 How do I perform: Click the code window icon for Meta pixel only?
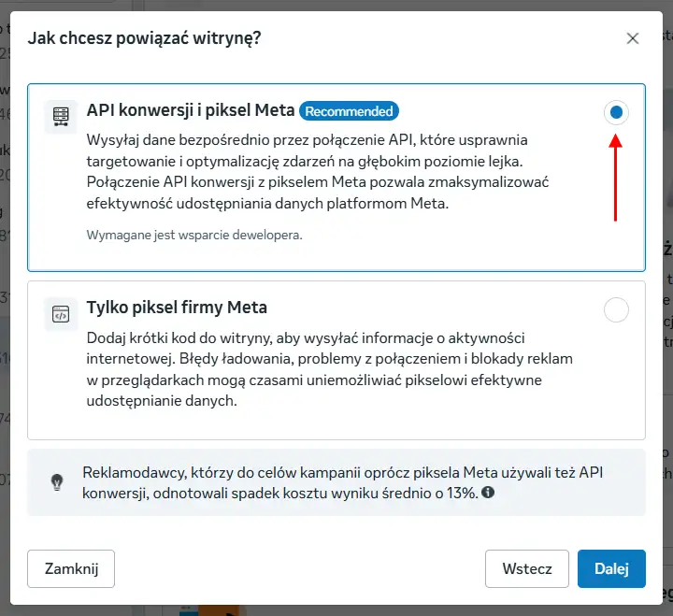[x=61, y=314]
